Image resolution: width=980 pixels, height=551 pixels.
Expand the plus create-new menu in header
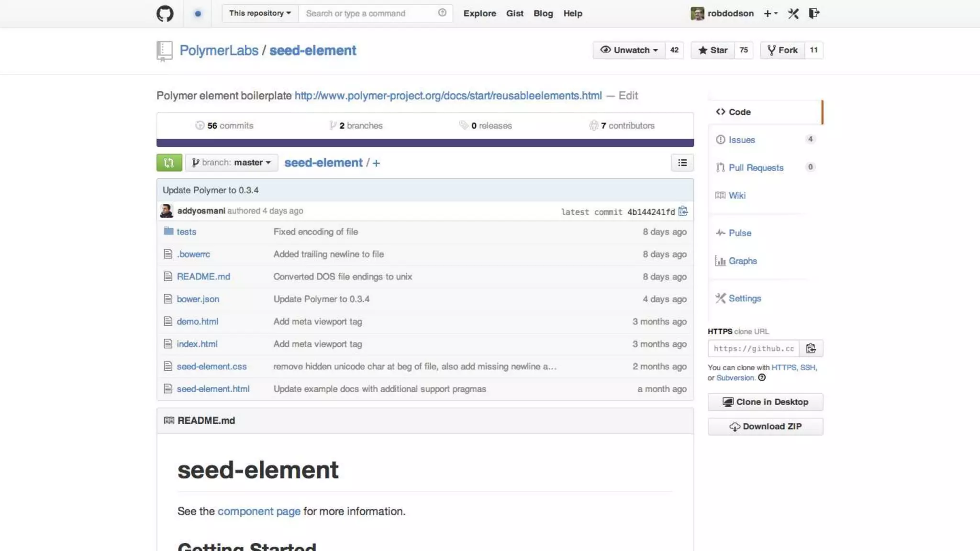click(770, 13)
